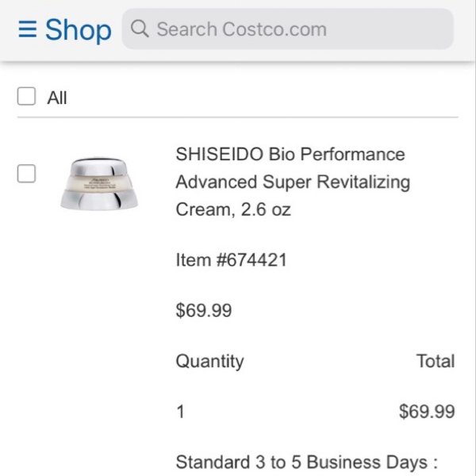Click the 'All' label text
The width and height of the screenshot is (476, 476).
pyautogui.click(x=57, y=98)
